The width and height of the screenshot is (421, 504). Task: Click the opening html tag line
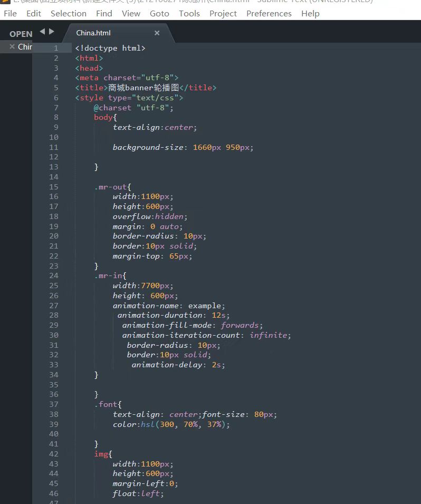coord(89,58)
